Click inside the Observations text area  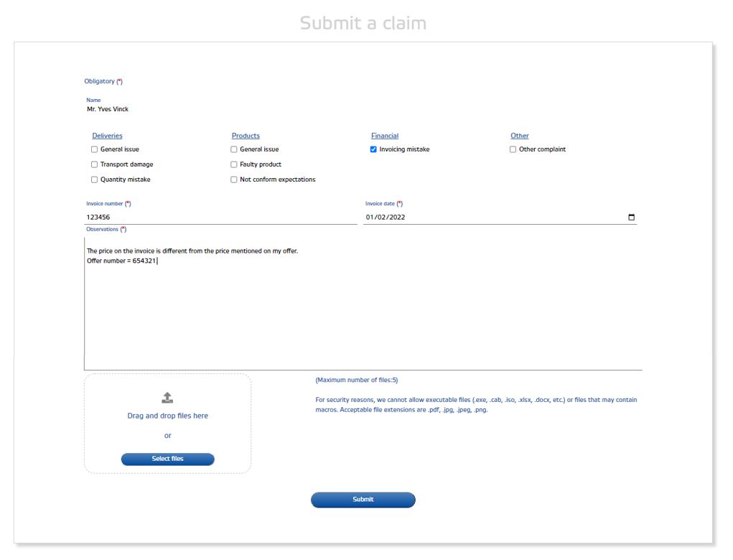(x=363, y=304)
